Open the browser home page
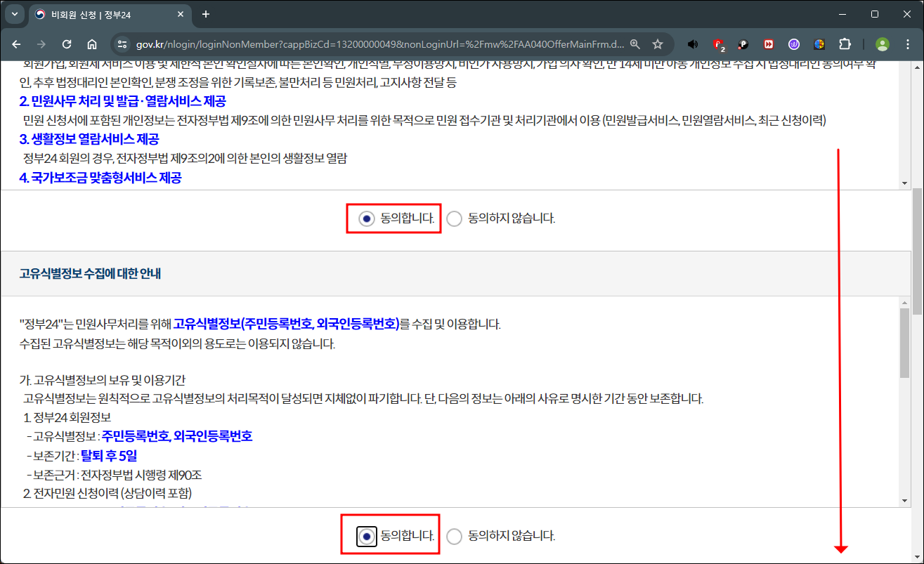 pyautogui.click(x=92, y=44)
